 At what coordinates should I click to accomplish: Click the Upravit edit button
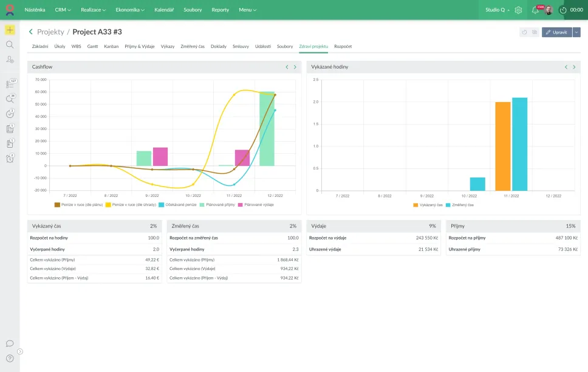[556, 32]
